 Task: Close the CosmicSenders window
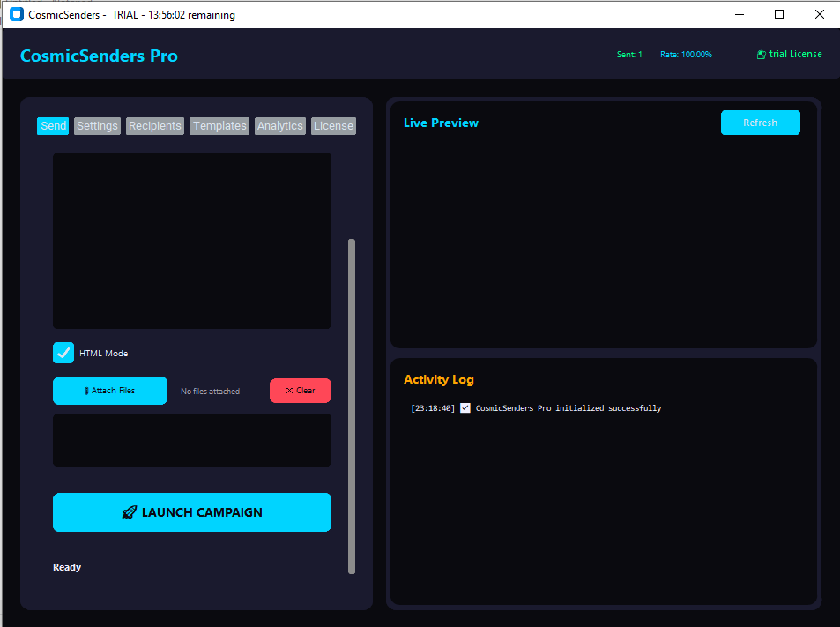[x=820, y=14]
